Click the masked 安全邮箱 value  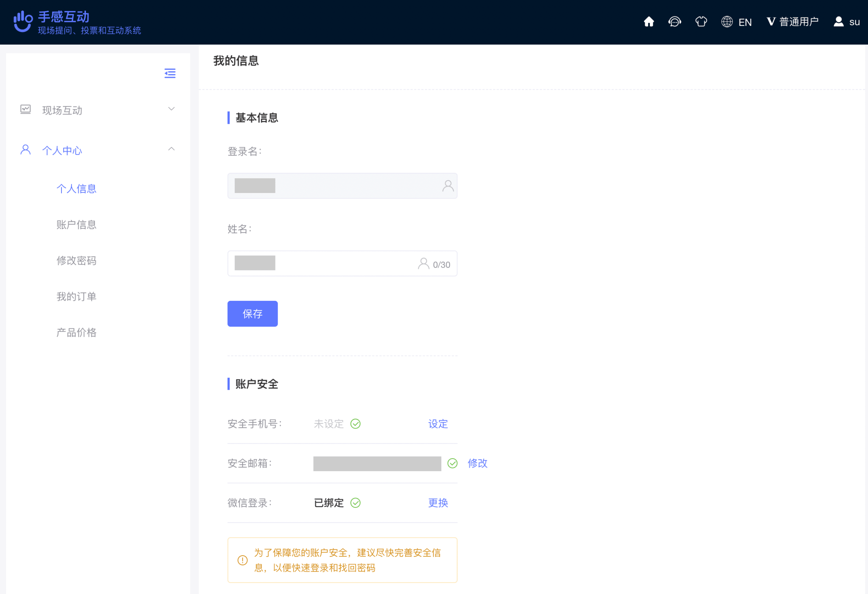(x=377, y=463)
